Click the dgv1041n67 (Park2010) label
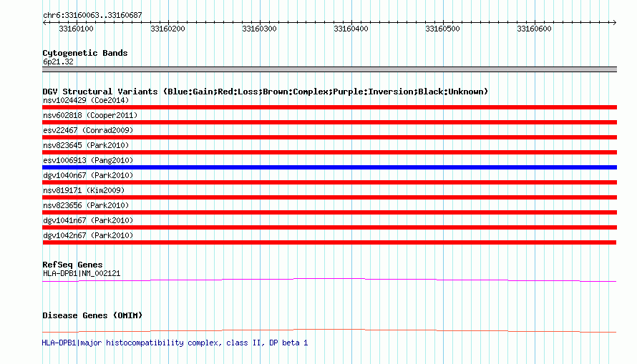Screen dimensions: 637x364 [88, 220]
